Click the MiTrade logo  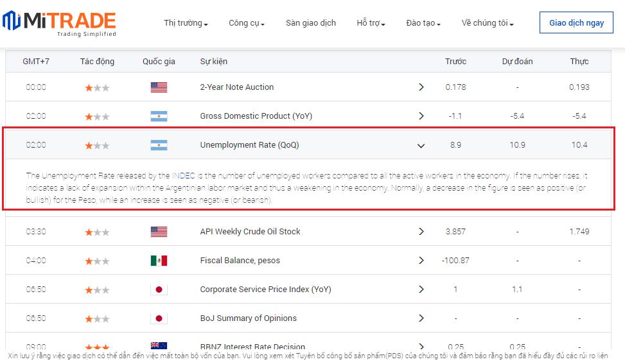coord(59,24)
